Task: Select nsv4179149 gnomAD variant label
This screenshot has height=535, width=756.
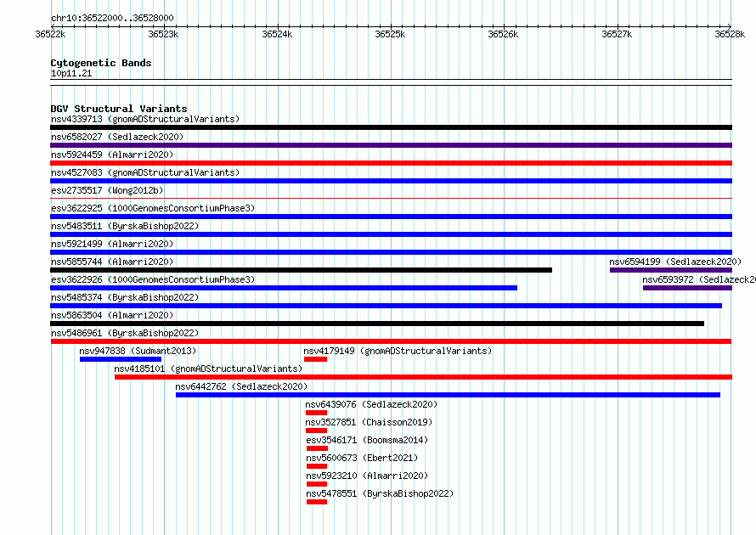Action: 398,351
